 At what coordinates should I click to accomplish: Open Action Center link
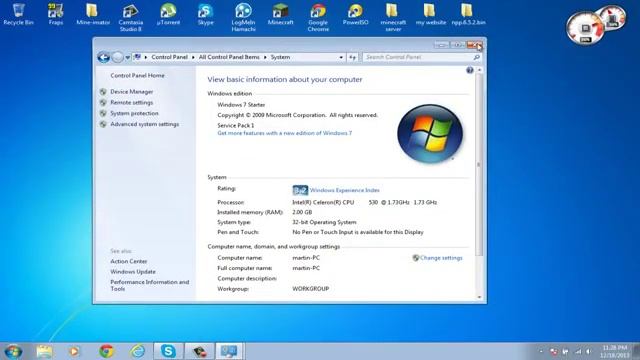point(129,261)
